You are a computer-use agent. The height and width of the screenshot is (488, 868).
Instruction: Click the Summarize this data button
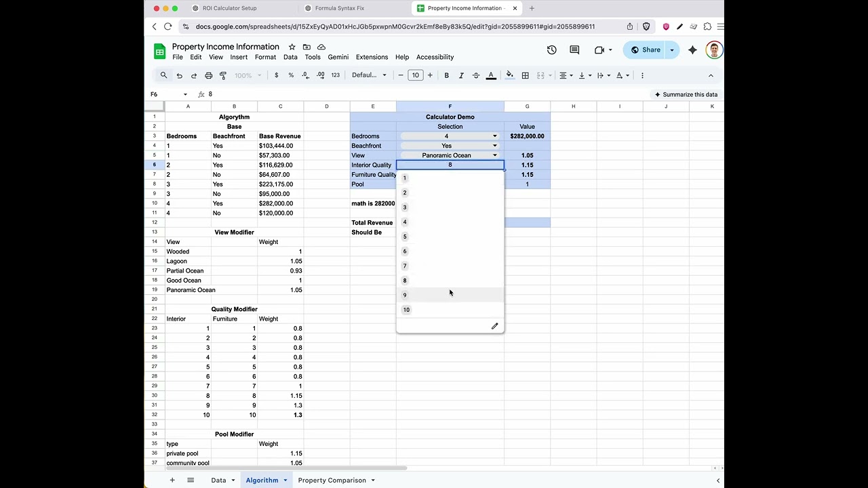[686, 94]
